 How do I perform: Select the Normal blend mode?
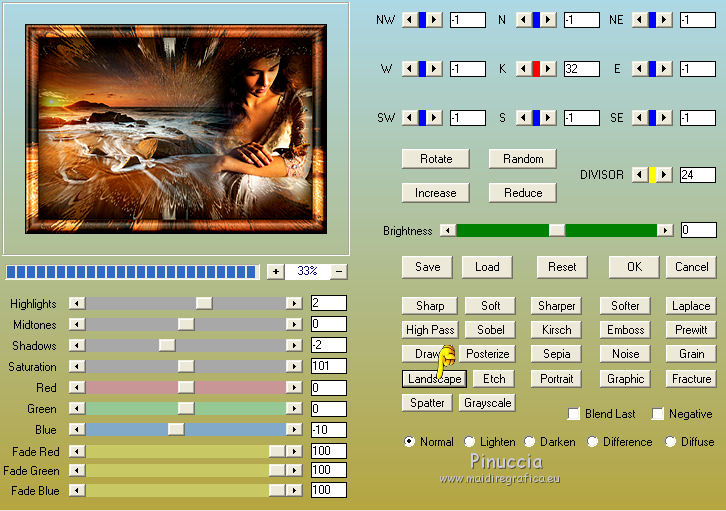coord(409,442)
